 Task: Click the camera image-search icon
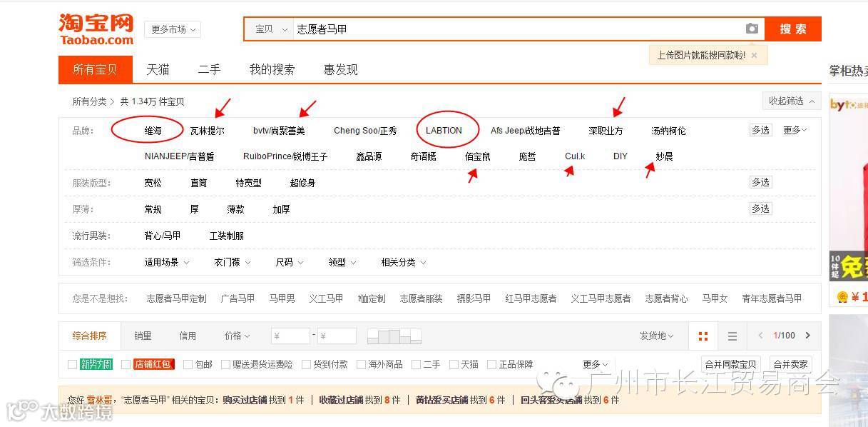(752, 29)
